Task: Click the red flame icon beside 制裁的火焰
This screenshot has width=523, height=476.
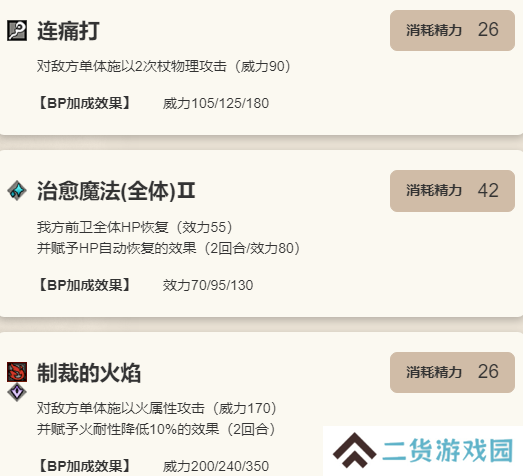Action: 17,372
